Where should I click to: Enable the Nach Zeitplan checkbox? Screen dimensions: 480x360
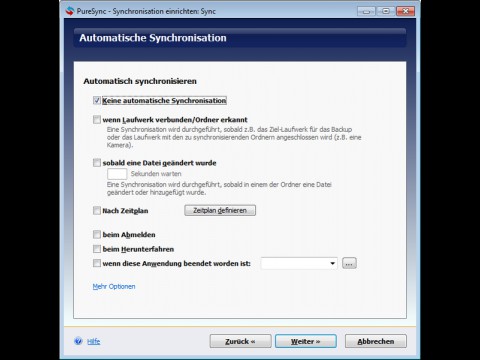coord(97,210)
